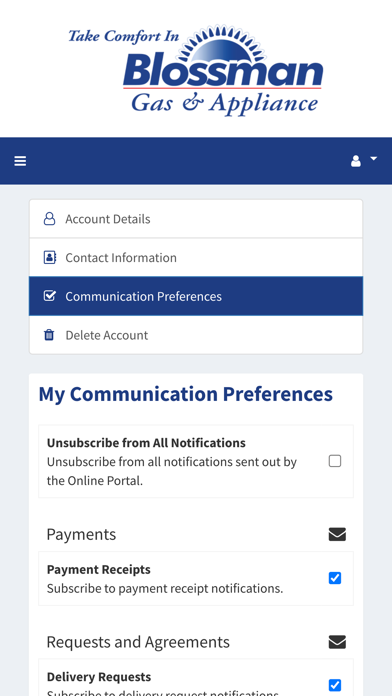This screenshot has width=392, height=696.
Task: Click the user profile icon
Action: 356,161
